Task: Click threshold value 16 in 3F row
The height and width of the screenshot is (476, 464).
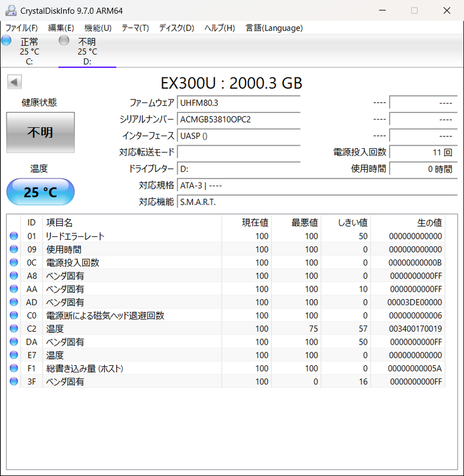Action: point(363,381)
